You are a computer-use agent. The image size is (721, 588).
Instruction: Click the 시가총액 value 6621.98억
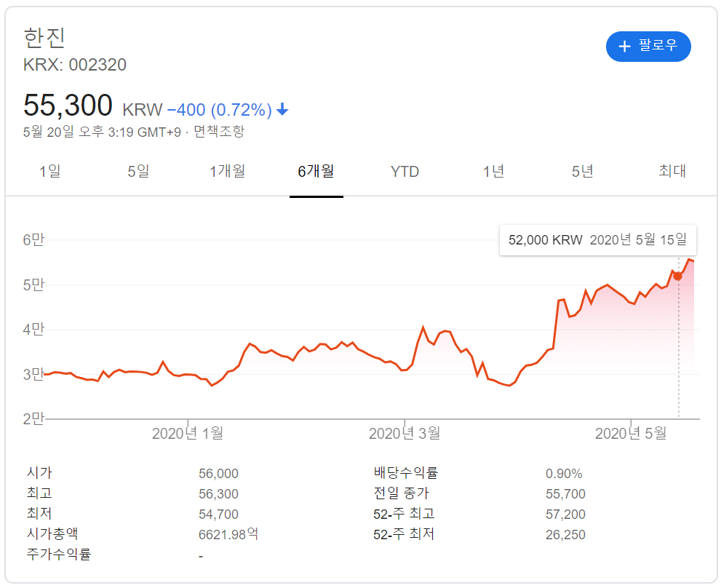tap(228, 534)
